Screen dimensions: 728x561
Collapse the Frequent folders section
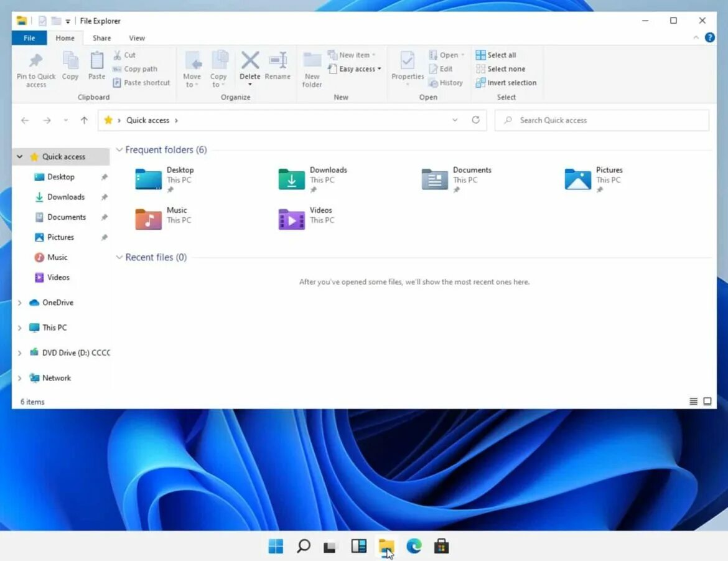pos(119,149)
